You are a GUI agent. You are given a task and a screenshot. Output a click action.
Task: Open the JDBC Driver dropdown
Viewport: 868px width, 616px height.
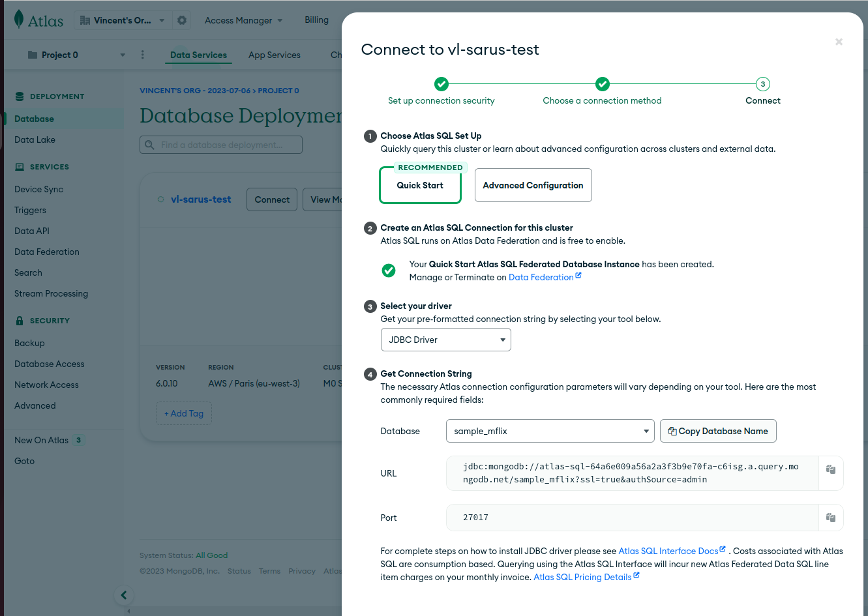coord(446,340)
